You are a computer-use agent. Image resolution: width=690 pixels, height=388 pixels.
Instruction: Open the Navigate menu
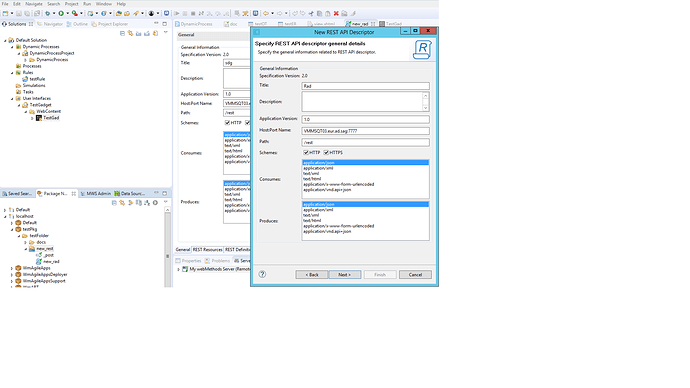coord(34,4)
